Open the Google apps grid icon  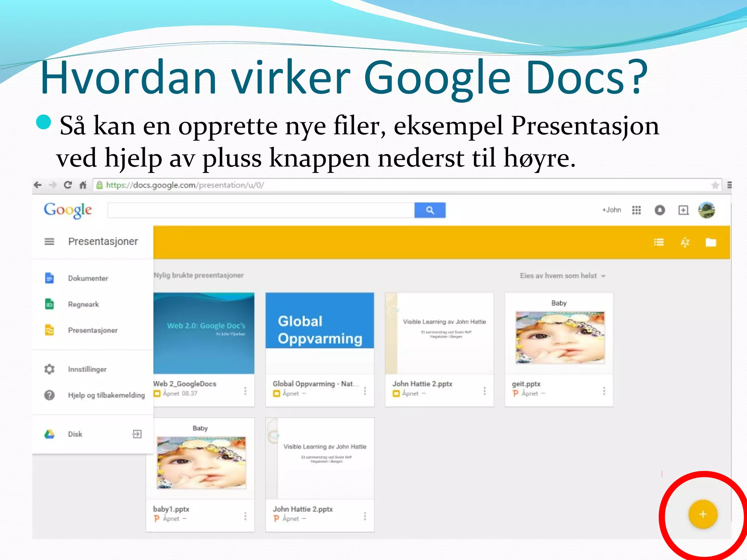coord(636,210)
